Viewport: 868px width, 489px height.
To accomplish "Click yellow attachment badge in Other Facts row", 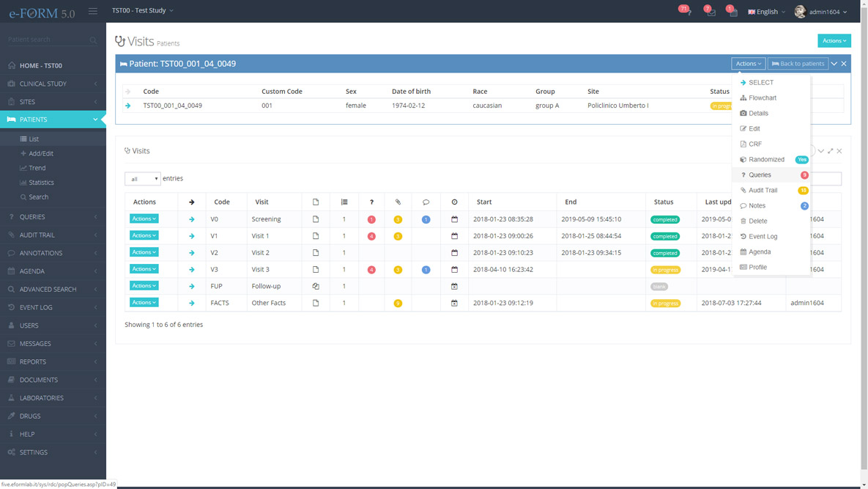I will 398,303.
